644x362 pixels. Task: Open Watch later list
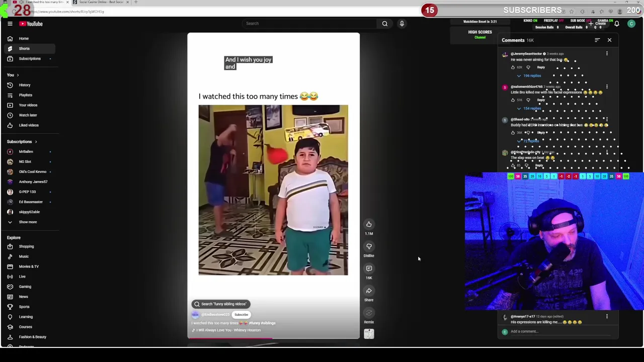(29, 115)
